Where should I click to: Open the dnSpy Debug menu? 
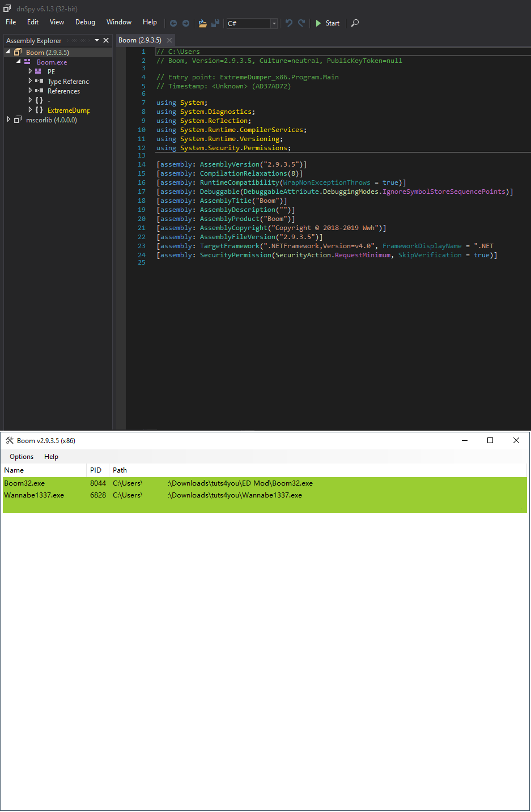pyautogui.click(x=85, y=22)
